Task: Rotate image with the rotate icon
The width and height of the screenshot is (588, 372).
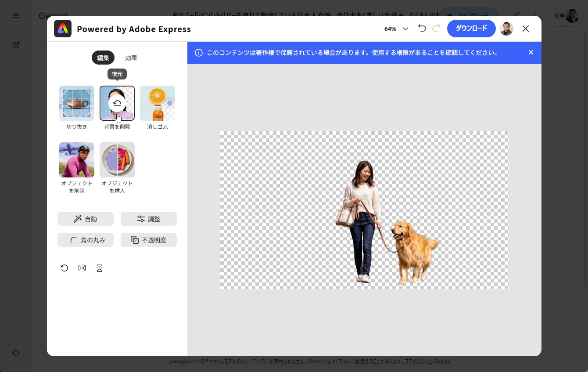Action: (65, 268)
